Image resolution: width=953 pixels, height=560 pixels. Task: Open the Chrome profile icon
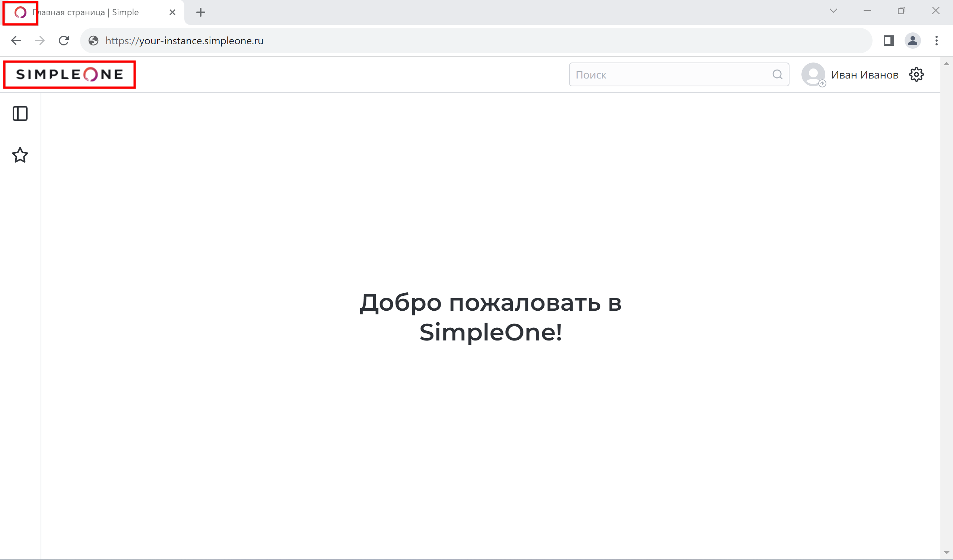(912, 41)
